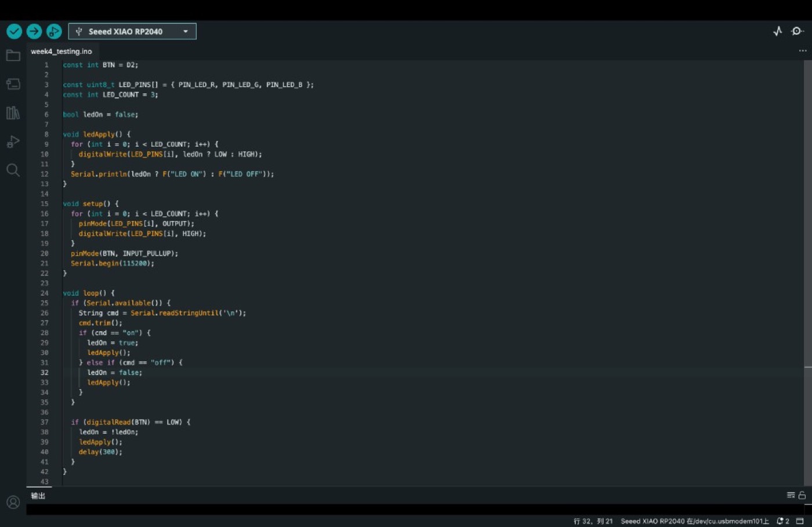Screen dimensions: 812x527
Task: Upload the sketch with the arrow button
Action: tap(34, 31)
